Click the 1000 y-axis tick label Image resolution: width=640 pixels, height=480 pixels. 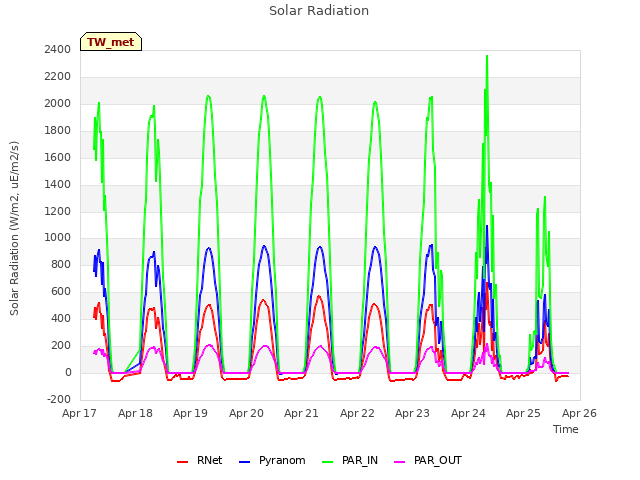[58, 237]
